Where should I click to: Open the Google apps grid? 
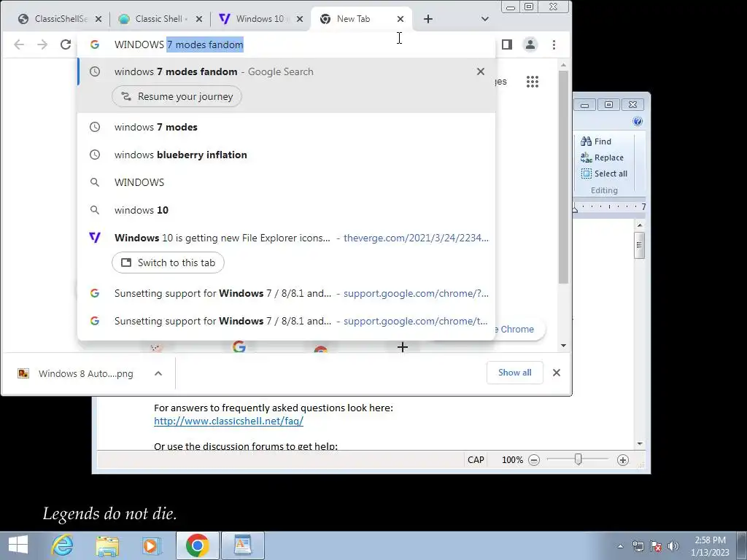532,82
